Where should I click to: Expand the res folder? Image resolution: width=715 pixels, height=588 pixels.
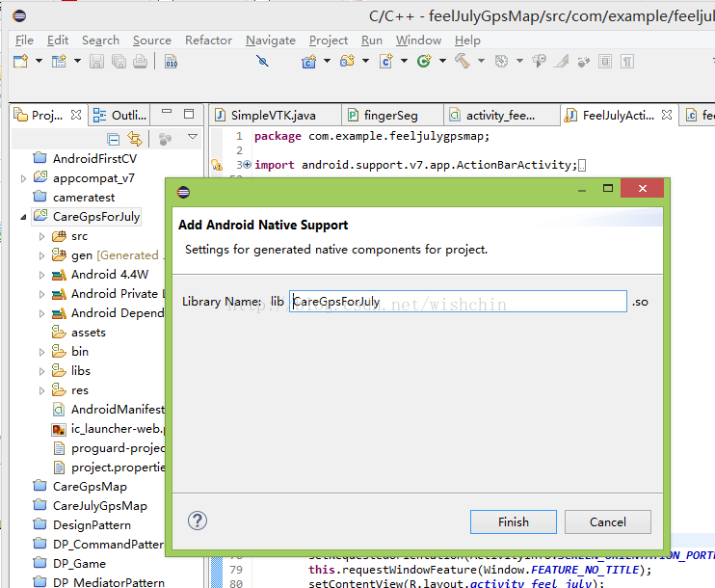tap(42, 391)
